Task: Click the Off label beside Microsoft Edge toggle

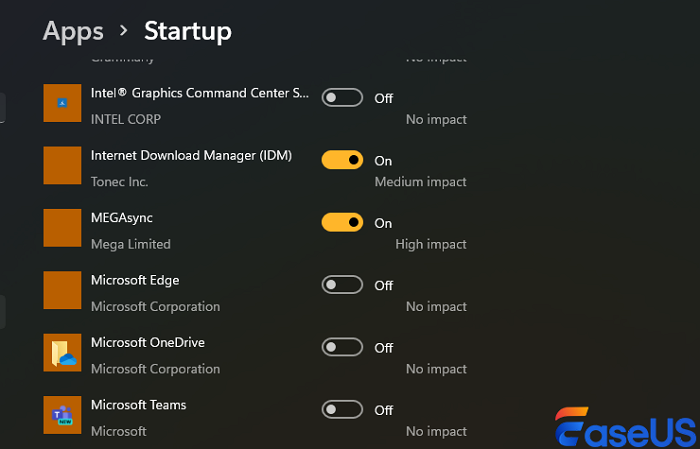Action: [383, 286]
